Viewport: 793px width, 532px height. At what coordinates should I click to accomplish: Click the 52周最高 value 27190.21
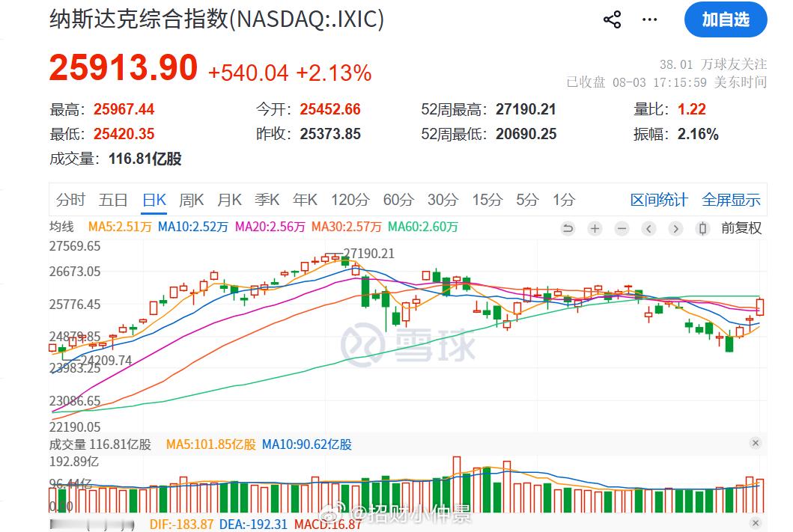coord(526,109)
